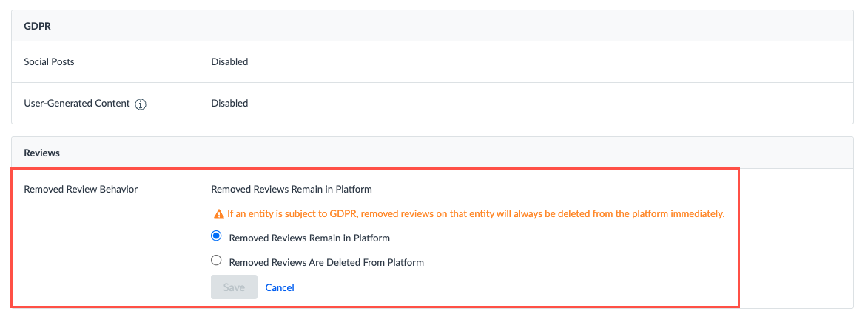Click the label text of the Deleted From Platform option
Image resolution: width=868 pixels, height=317 pixels.
coord(326,262)
